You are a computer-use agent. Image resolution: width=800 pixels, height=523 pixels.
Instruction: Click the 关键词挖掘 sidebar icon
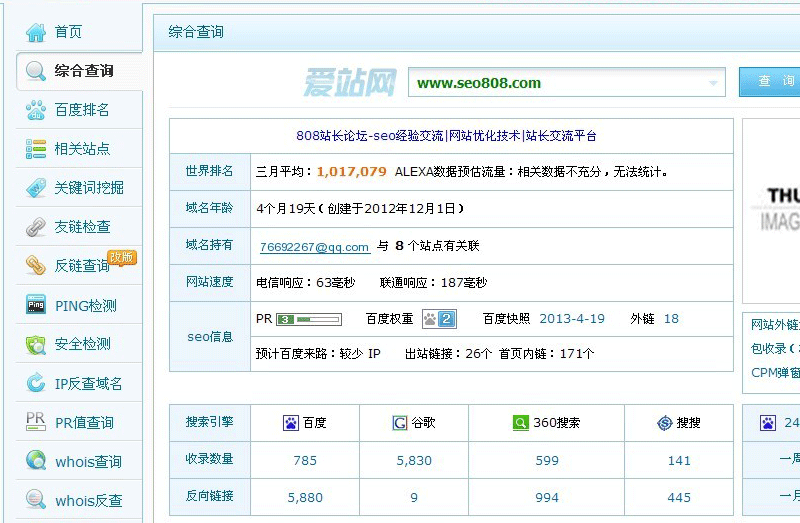tap(36, 188)
